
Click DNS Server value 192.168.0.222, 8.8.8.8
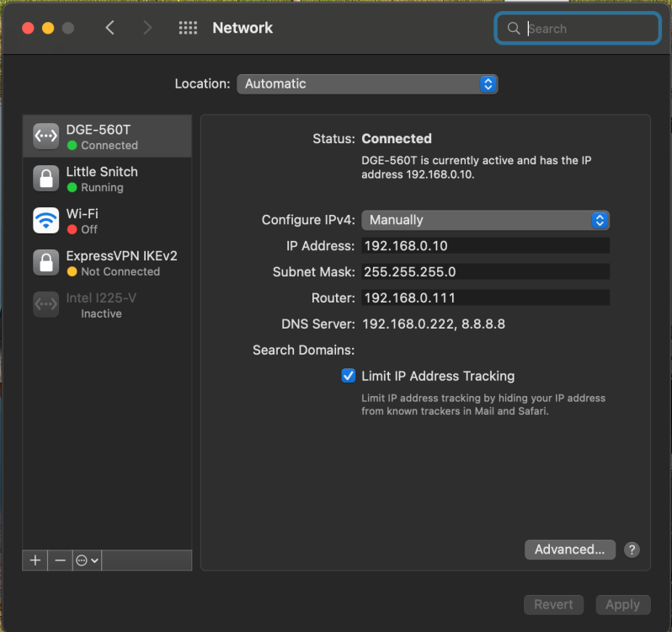[x=434, y=324]
